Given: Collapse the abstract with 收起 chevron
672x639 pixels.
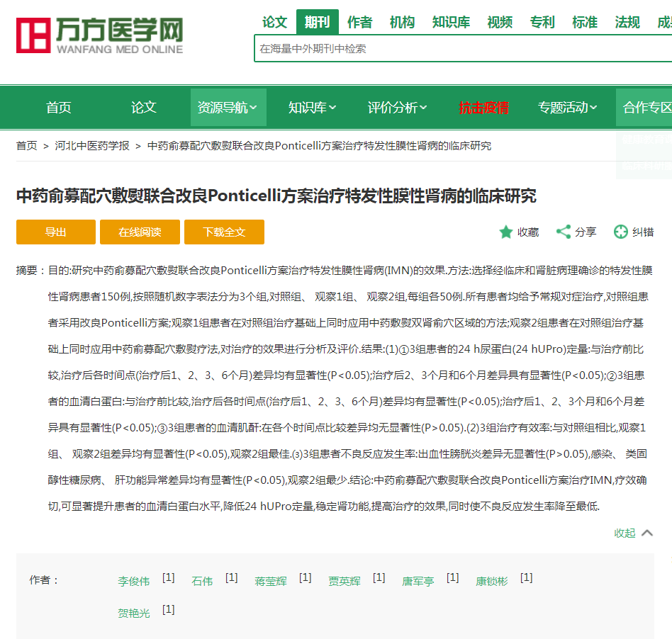Looking at the screenshot, I should click(x=634, y=533).
